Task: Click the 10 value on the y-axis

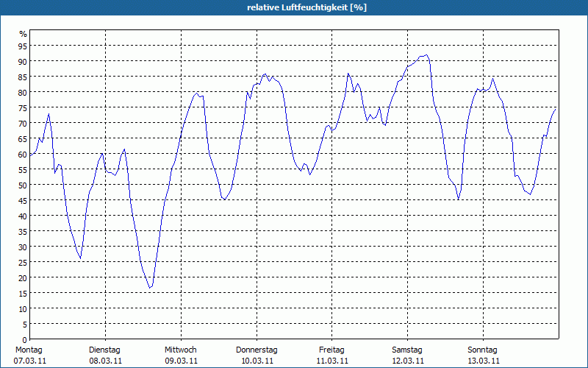Action: point(23,309)
